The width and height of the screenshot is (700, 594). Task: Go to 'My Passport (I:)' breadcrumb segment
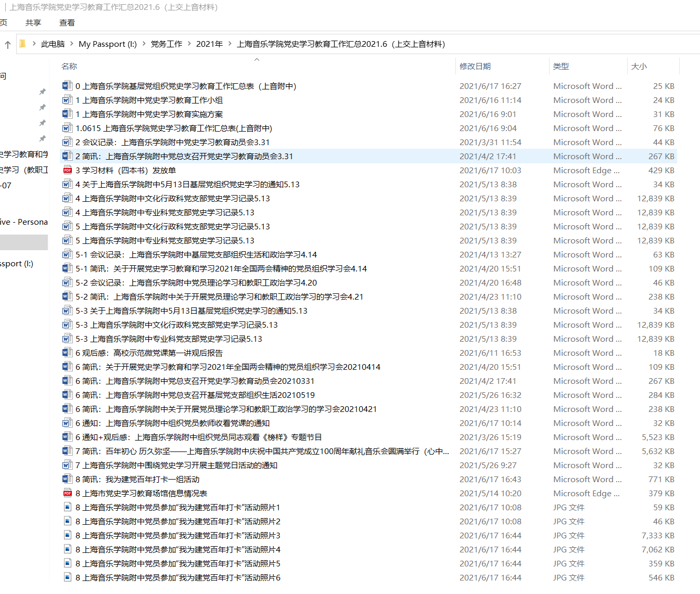108,44
